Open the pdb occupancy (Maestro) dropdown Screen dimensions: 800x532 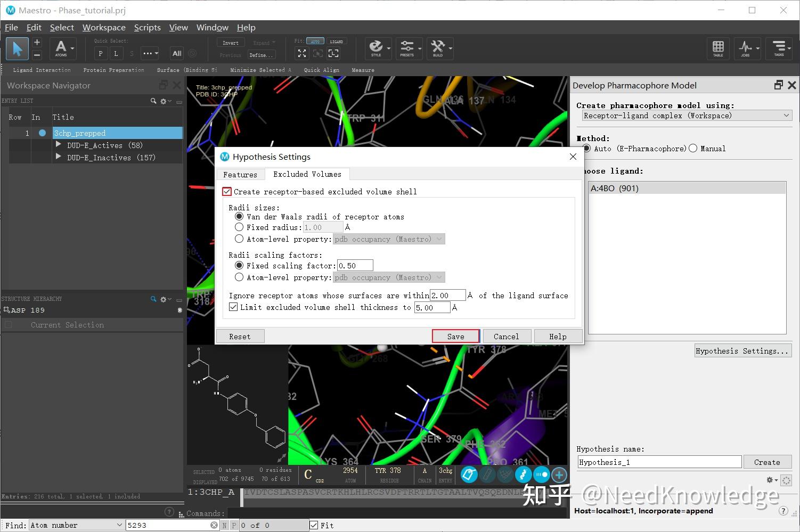pyautogui.click(x=389, y=239)
